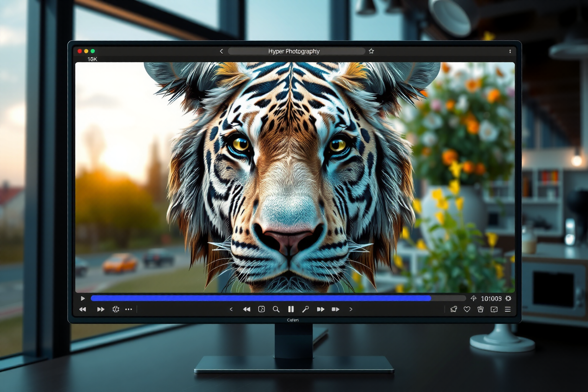
Task: Toggle favorite with the heart icon
Action: click(x=467, y=309)
